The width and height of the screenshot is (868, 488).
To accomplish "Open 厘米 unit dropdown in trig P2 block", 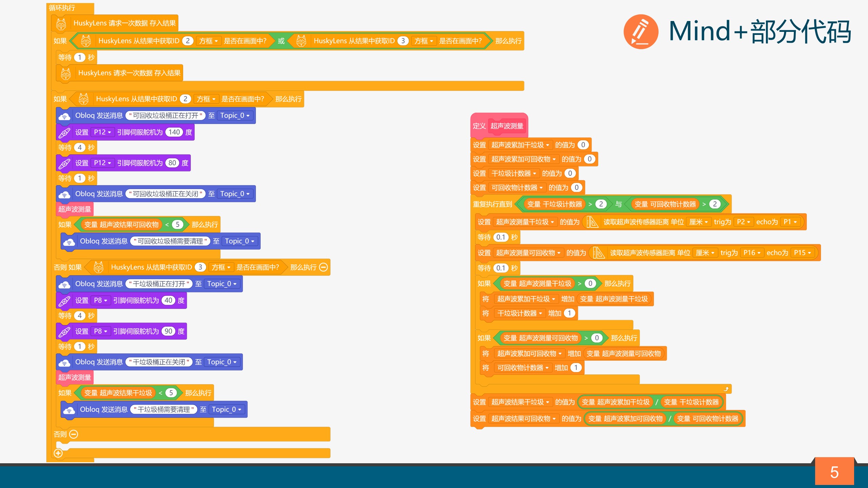I will (x=699, y=222).
